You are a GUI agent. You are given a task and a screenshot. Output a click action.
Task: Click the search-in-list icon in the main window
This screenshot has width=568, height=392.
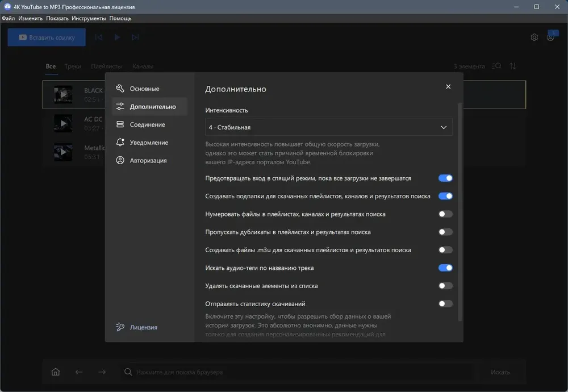(x=496, y=66)
